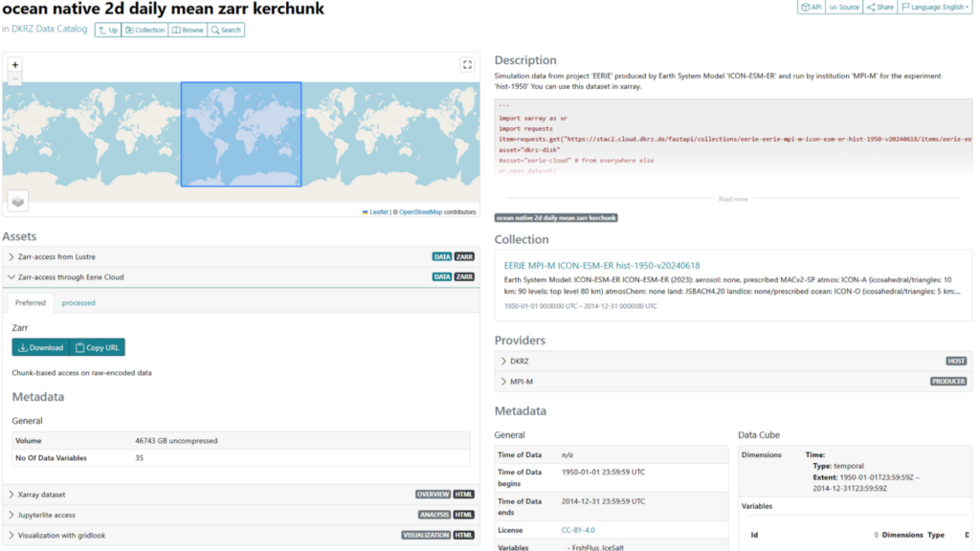Select the Preferred tab
Screen dimensions: 980x551
click(30, 302)
